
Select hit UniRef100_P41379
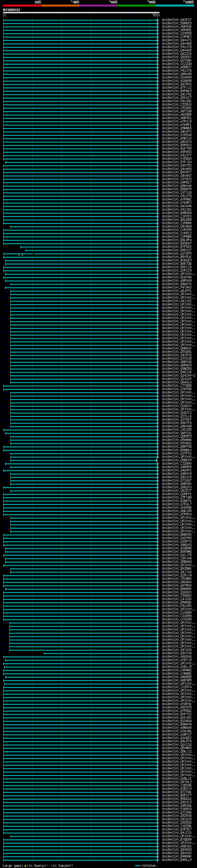click(176, 47)
